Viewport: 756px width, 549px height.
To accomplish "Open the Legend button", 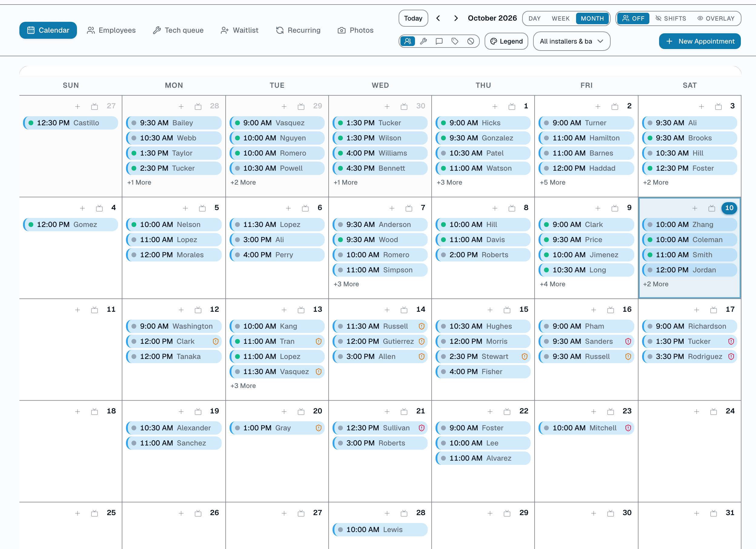I will [x=506, y=41].
